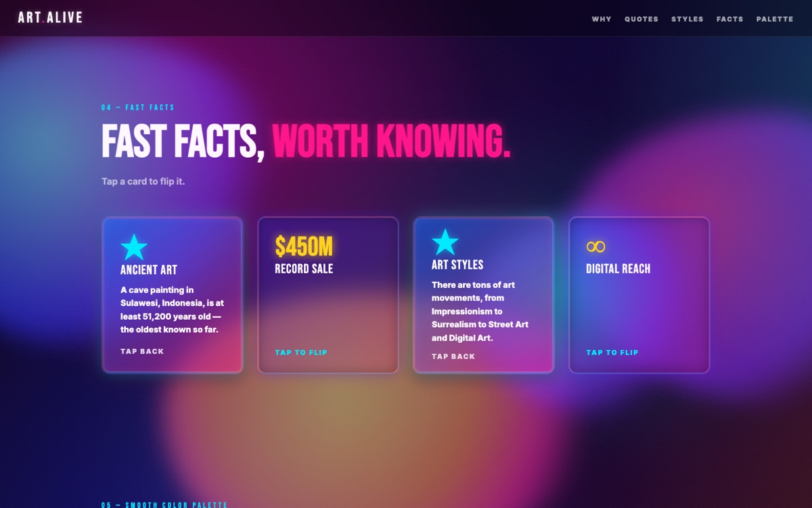
Task: Click the '05 — SMOOTH COLOR PALETTE' label
Action: tap(164, 505)
